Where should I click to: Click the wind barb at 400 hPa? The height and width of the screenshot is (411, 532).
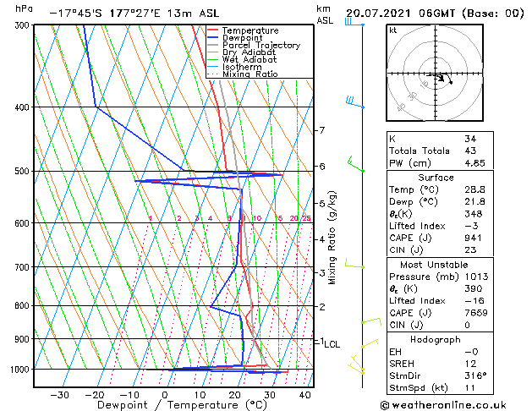[x=354, y=103]
